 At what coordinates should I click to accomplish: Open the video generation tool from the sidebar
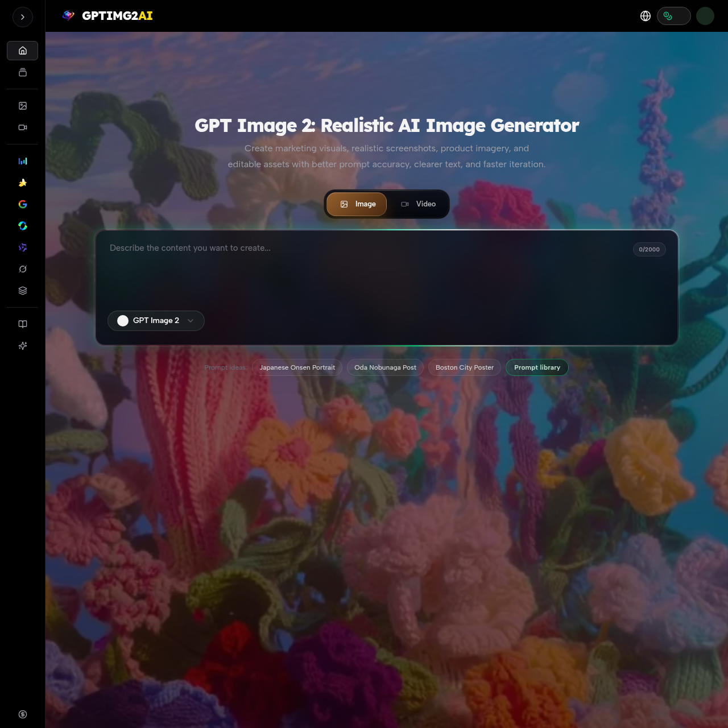22,127
